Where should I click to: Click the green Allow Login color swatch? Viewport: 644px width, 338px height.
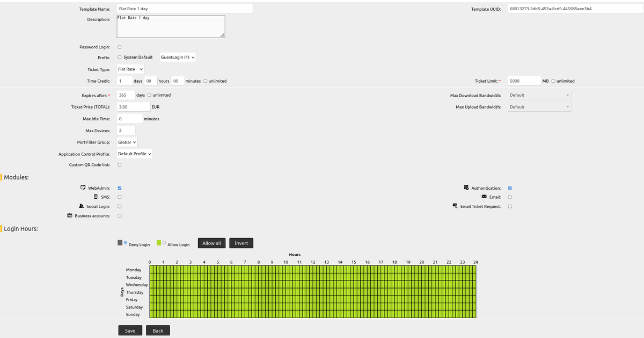159,242
